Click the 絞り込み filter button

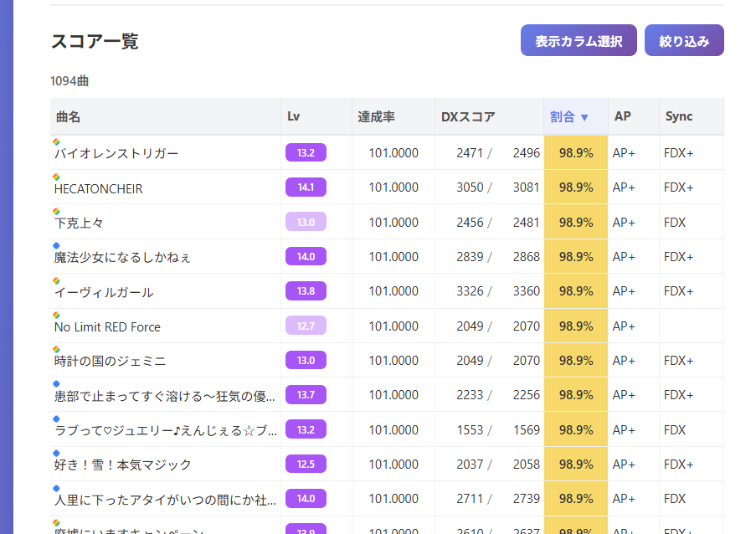[684, 40]
